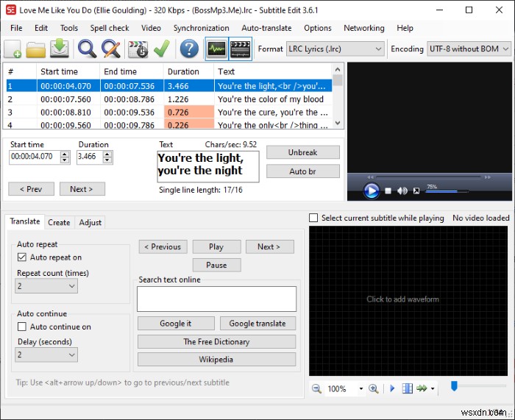Click the fullscreen icon in video player
This screenshot has width=515, height=420.
[x=416, y=191]
